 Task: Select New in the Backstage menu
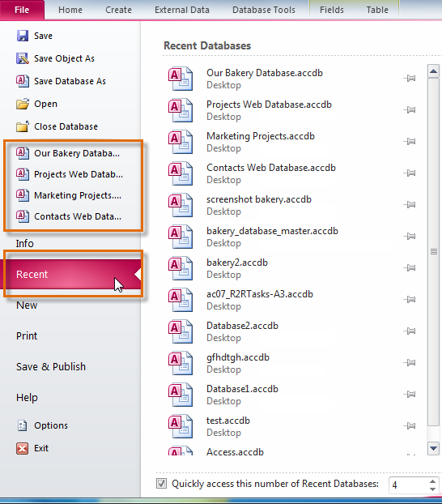point(27,305)
